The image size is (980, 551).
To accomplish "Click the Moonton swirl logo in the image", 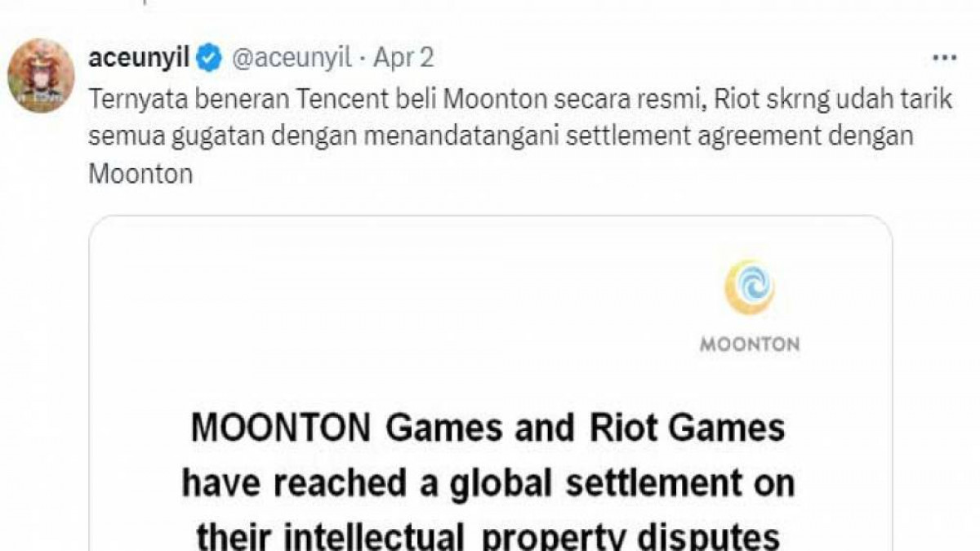I will (749, 287).
